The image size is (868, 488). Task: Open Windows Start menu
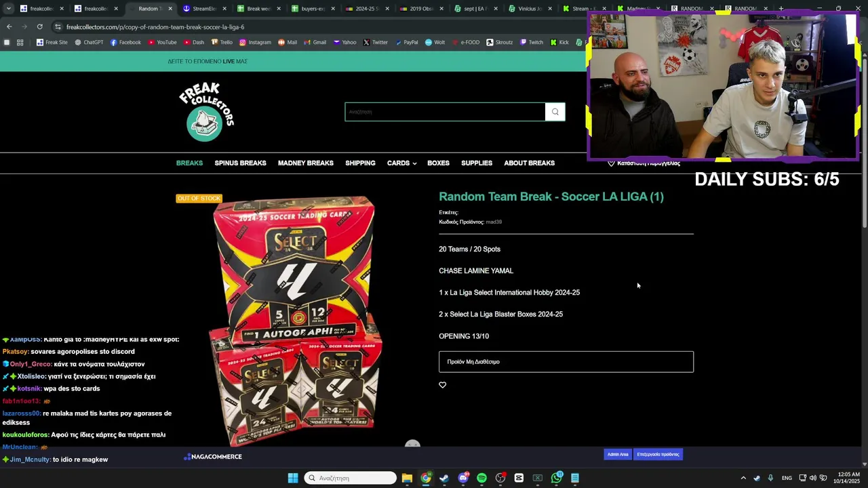[x=293, y=478]
